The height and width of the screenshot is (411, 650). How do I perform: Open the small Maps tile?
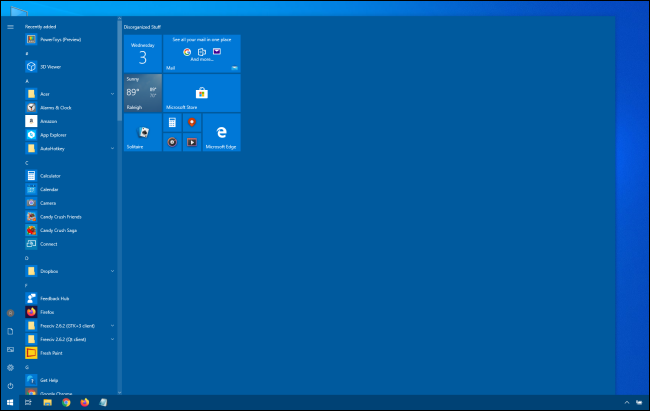point(191,122)
